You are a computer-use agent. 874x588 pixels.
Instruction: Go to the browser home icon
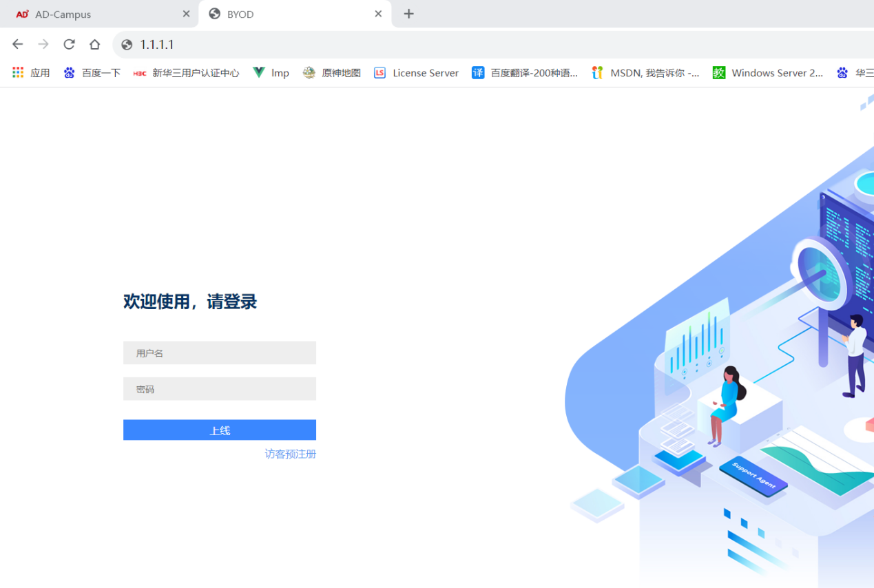94,44
